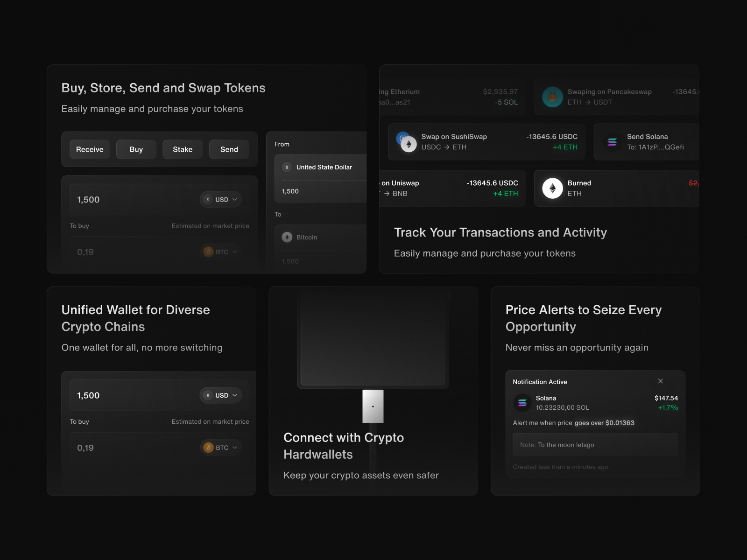Click the note field saying To the moon letsgo
The height and width of the screenshot is (560, 747).
coord(595,445)
